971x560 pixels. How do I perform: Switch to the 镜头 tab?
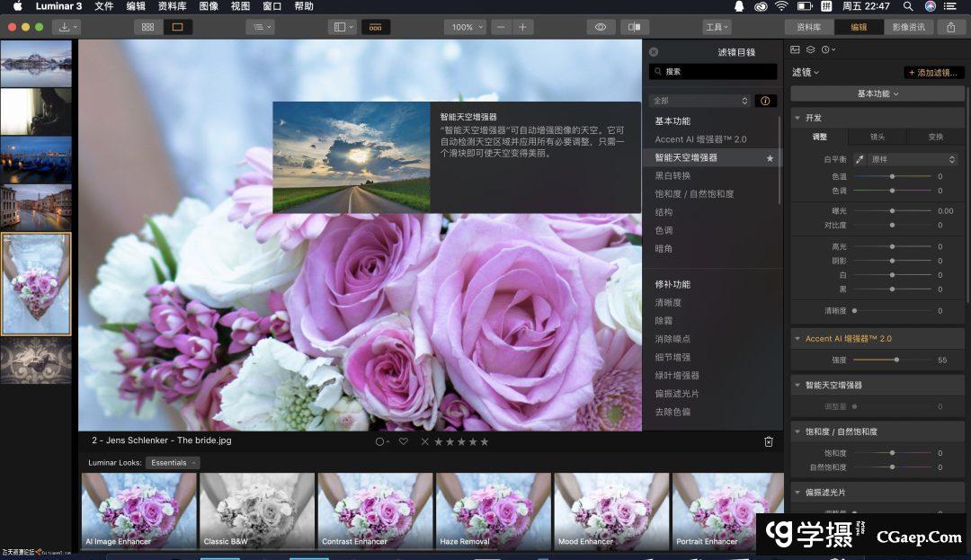point(877,137)
